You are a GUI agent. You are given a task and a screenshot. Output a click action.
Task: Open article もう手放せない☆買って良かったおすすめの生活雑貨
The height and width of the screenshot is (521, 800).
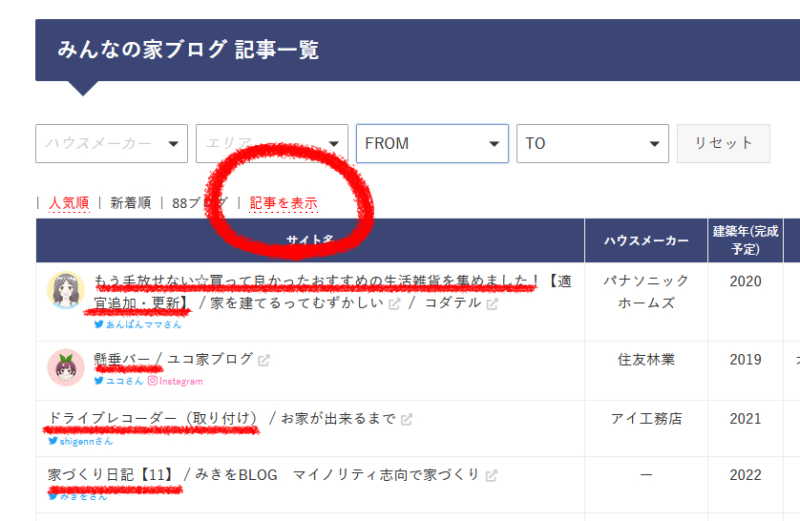point(332,292)
